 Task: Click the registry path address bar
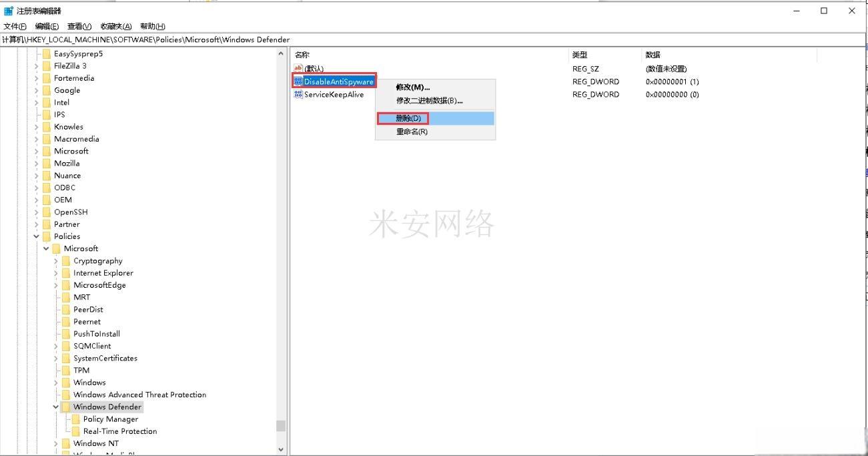[x=434, y=39]
